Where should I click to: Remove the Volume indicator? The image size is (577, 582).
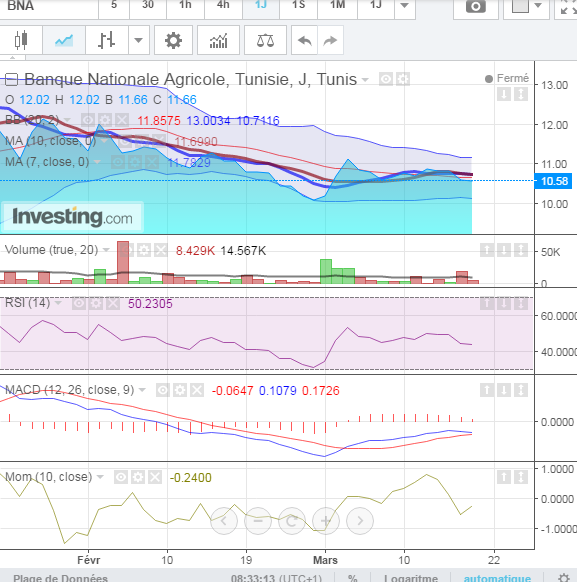[x=161, y=250]
